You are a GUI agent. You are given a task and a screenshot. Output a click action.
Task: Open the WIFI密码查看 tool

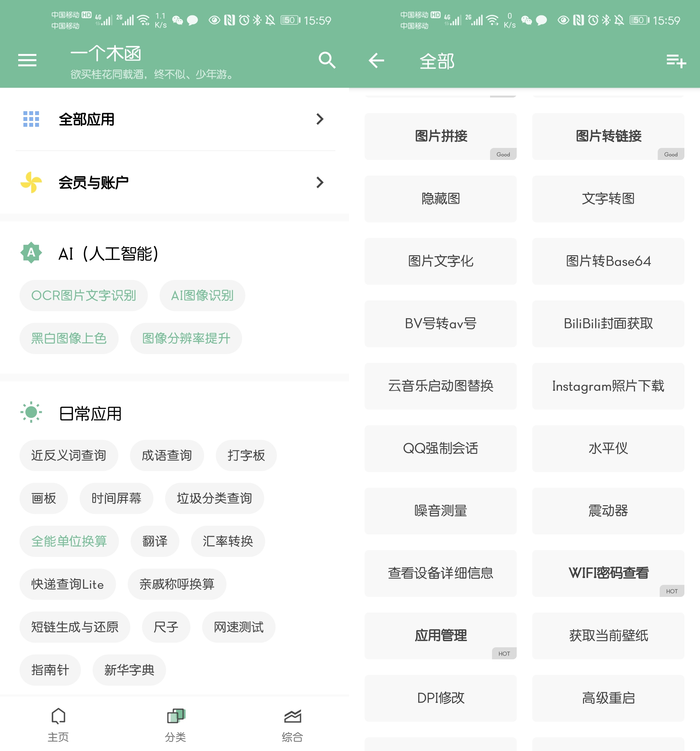click(x=608, y=573)
